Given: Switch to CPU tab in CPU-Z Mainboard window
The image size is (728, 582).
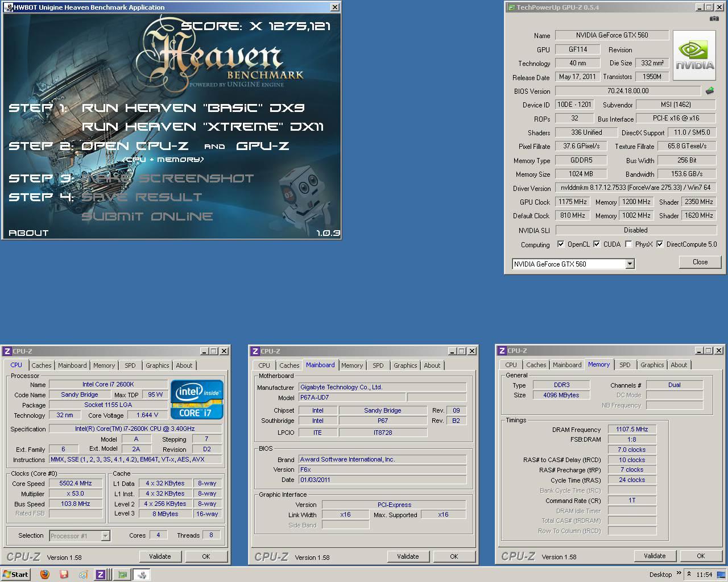Looking at the screenshot, I should (x=264, y=365).
